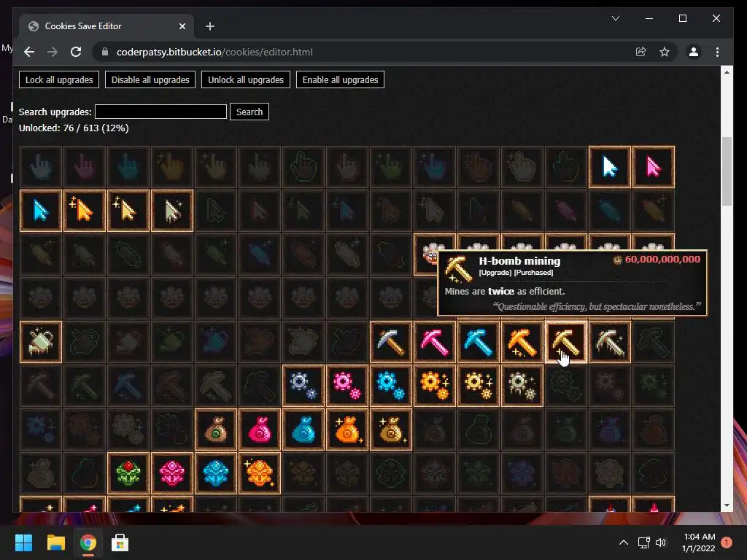
Task: Toggle the blue money bag upgrade
Action: tap(303, 429)
